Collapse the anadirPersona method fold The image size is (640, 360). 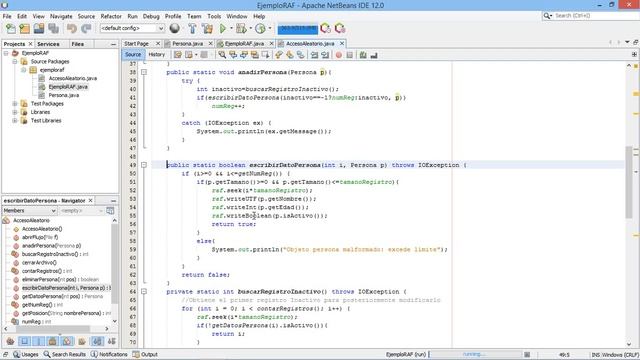pos(144,72)
